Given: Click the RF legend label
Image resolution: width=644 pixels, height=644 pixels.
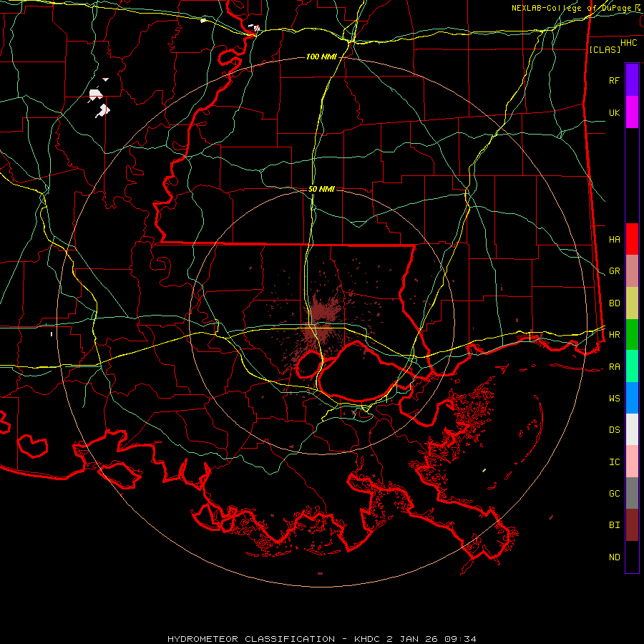Looking at the screenshot, I should click(615, 80).
